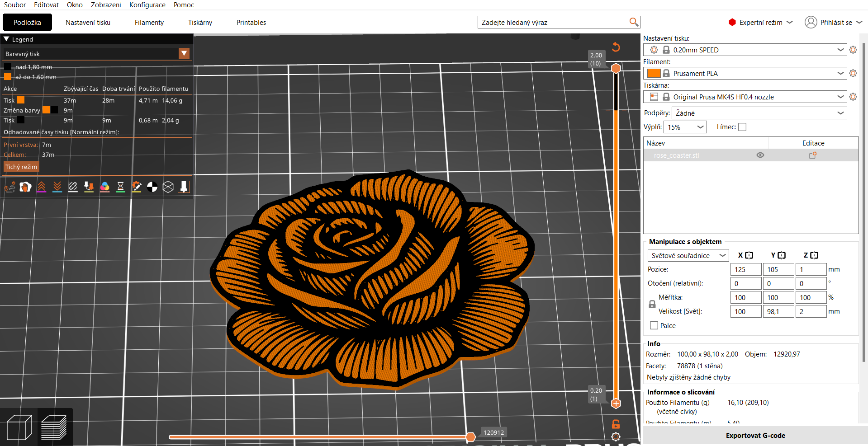Toggle shells wireframe cube icon
Screen dimensions: 868x446
point(168,187)
